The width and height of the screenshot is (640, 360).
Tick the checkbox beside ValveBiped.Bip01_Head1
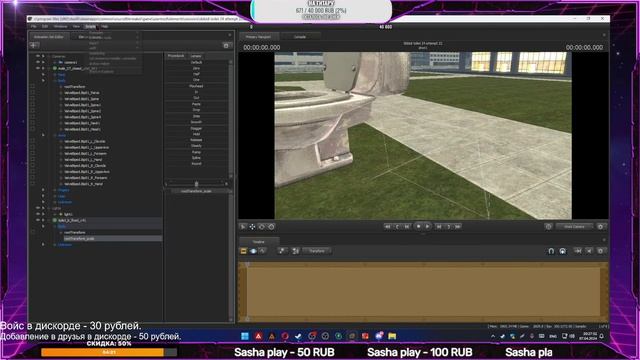tap(33, 129)
